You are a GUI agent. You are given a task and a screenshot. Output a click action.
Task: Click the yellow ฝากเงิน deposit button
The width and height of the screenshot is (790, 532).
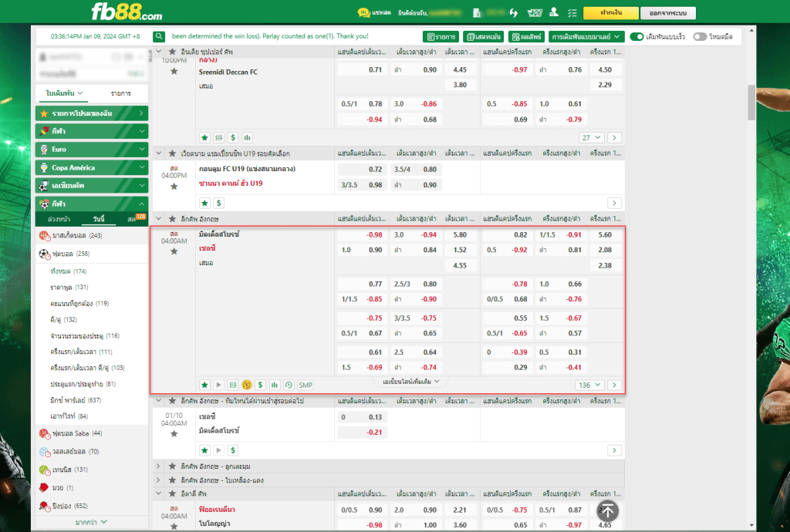coord(611,12)
